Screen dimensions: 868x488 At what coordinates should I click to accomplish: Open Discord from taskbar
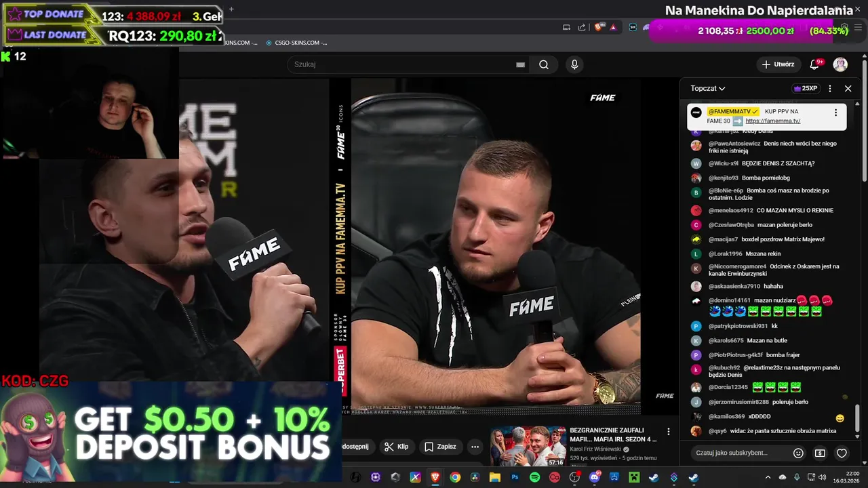595,477
